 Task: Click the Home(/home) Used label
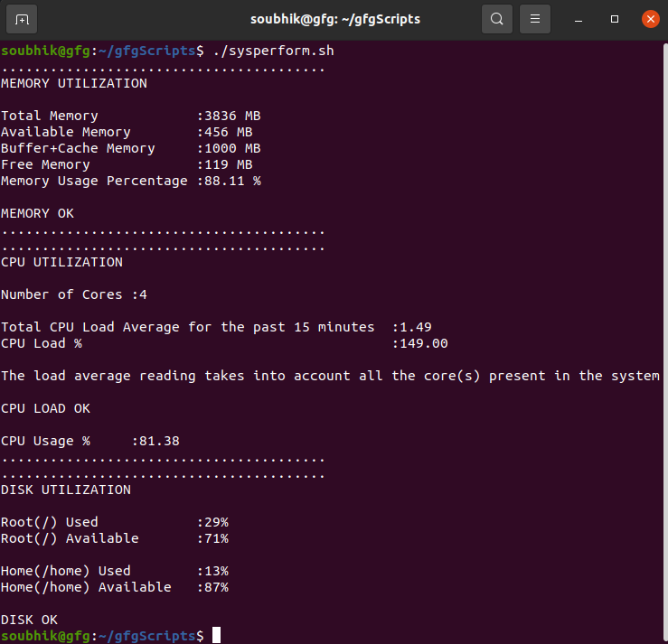click(x=66, y=571)
